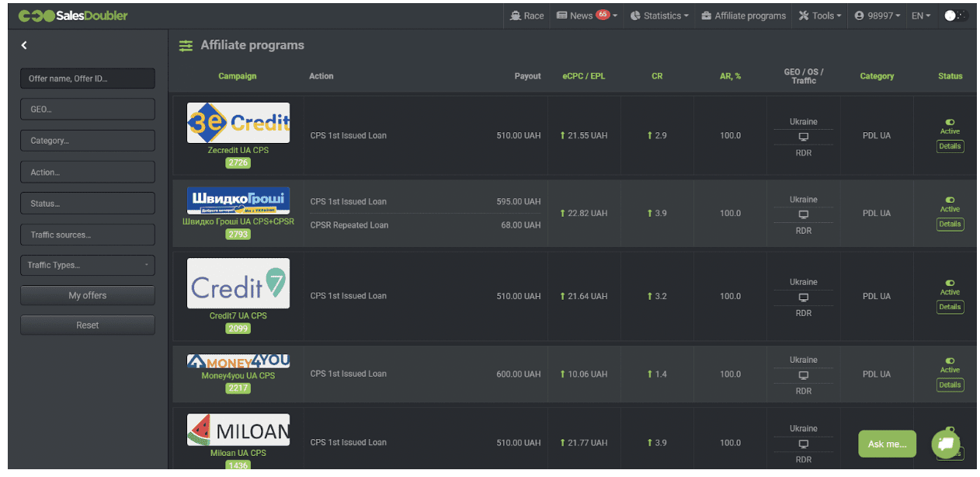Click the 2793 offer ID badge
The image size is (980, 477).
click(x=238, y=234)
